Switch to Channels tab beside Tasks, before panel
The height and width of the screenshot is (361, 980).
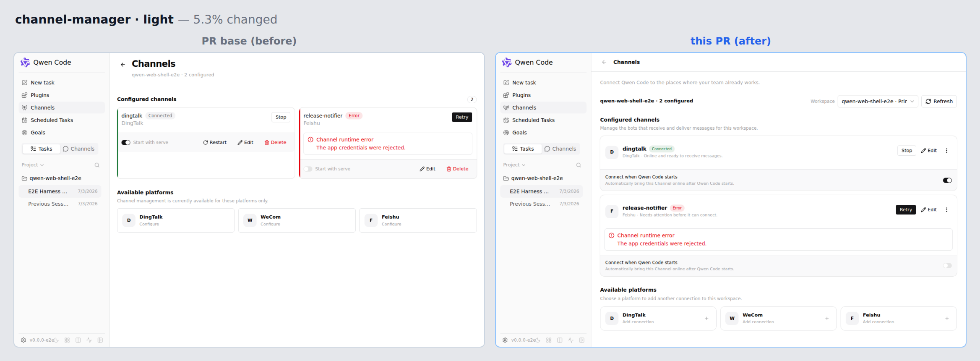tap(79, 149)
